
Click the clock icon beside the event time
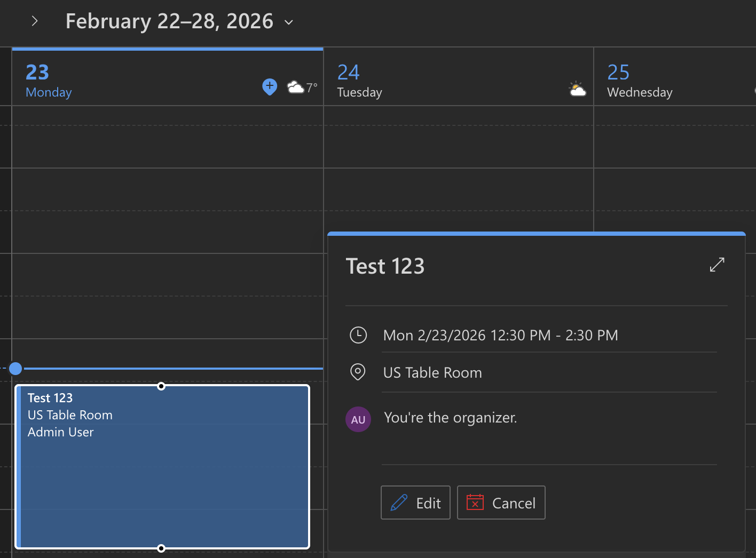coord(358,335)
